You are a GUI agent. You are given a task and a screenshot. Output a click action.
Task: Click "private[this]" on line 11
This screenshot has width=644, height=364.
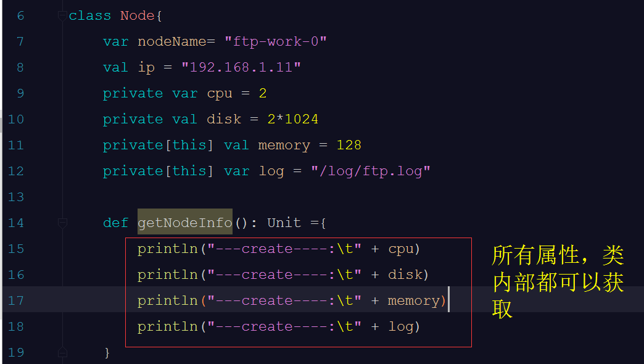158,146
